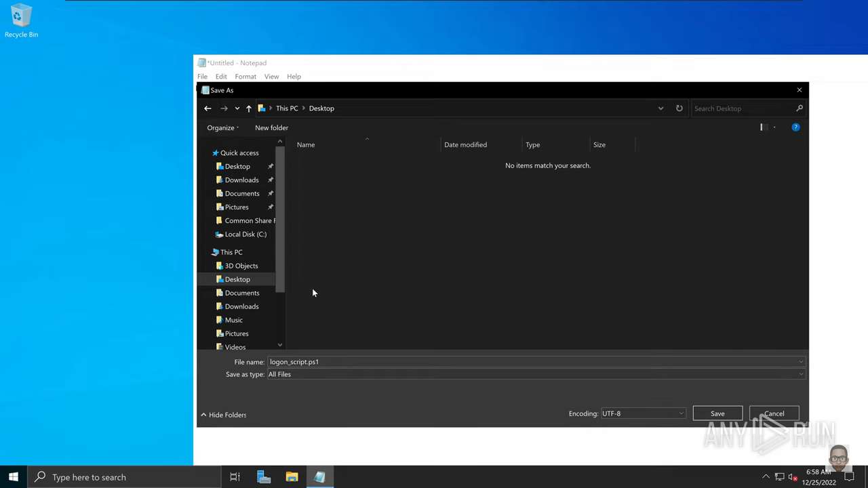
Task: Open network status tray icon
Action: (x=779, y=477)
